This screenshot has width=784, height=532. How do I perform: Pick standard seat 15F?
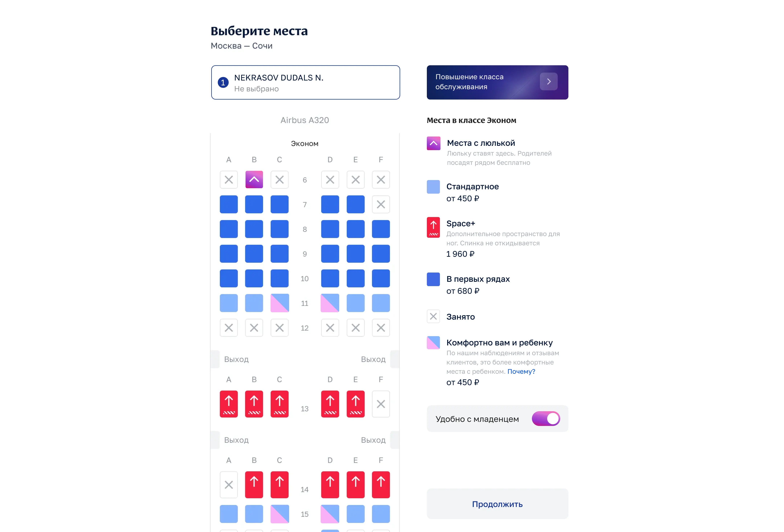(x=381, y=514)
